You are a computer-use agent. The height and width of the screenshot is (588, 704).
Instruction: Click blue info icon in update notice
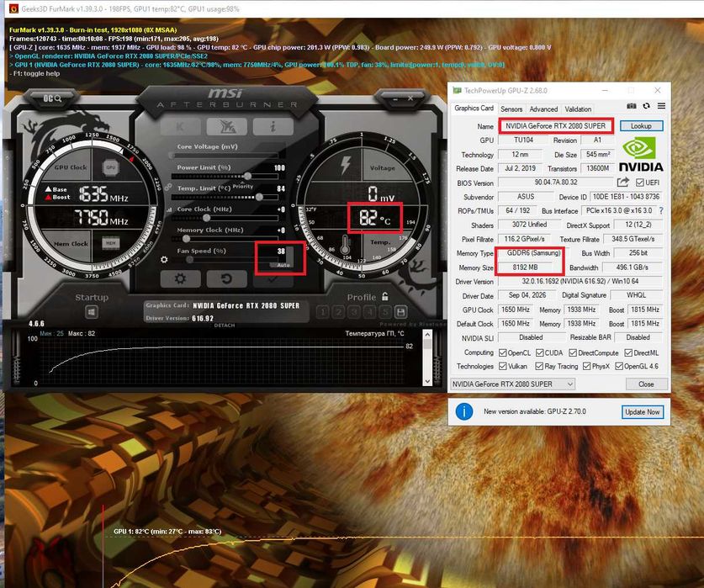463,411
